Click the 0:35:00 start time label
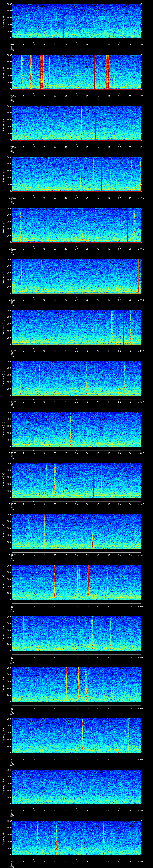Viewport: 153px width, 868px height. 12,249
